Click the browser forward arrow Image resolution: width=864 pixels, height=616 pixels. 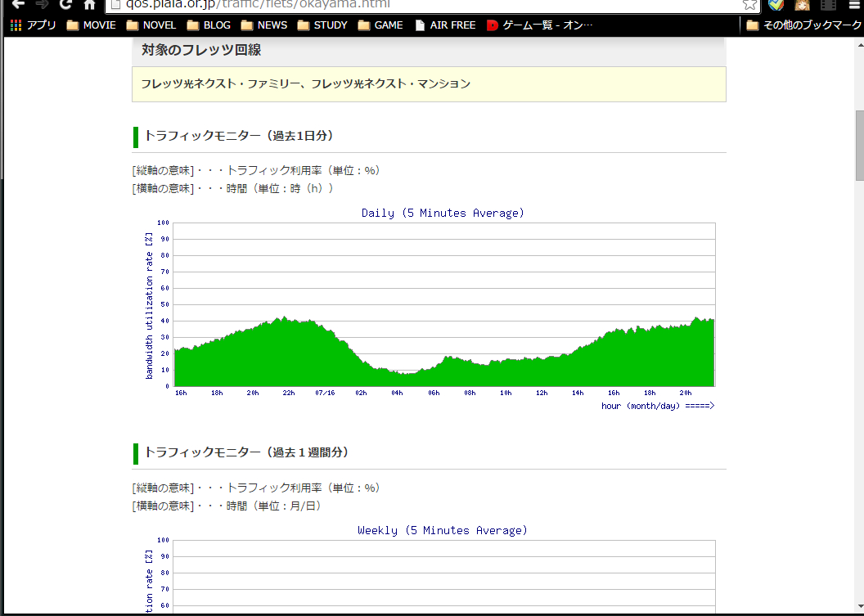click(x=42, y=4)
